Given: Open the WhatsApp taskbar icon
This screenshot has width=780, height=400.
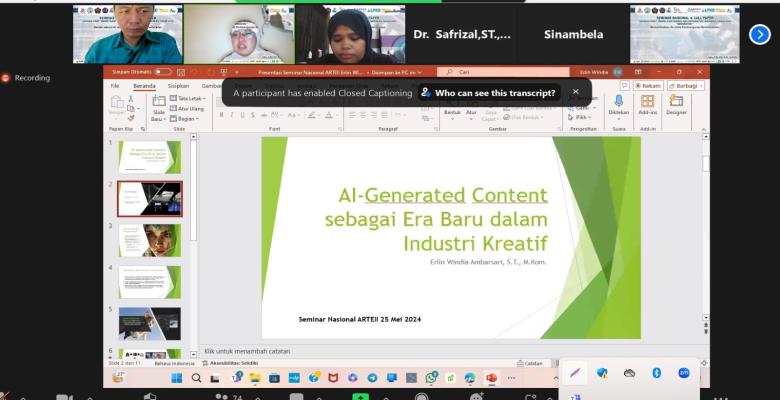Looking at the screenshot, I should (431, 378).
